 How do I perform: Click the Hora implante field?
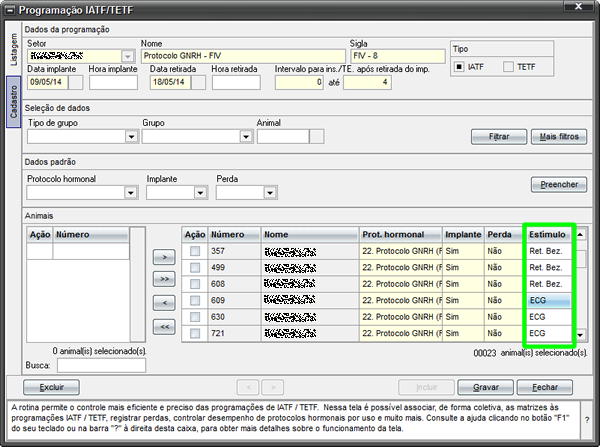tap(113, 82)
